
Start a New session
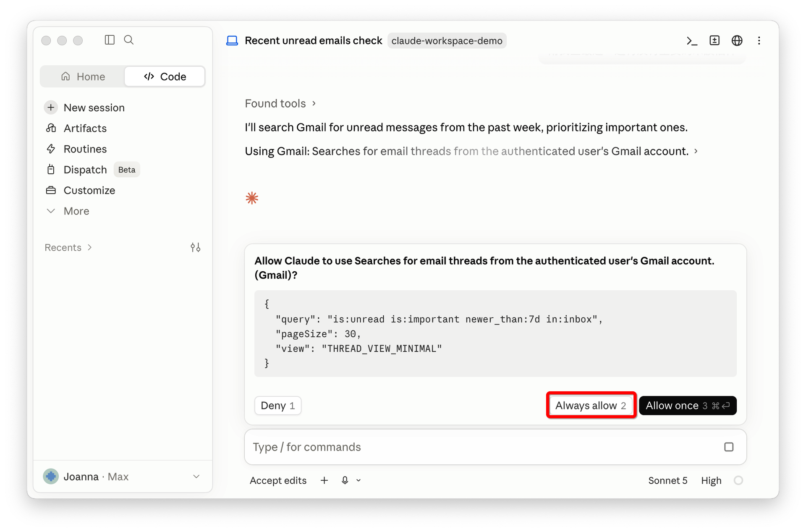coord(94,107)
